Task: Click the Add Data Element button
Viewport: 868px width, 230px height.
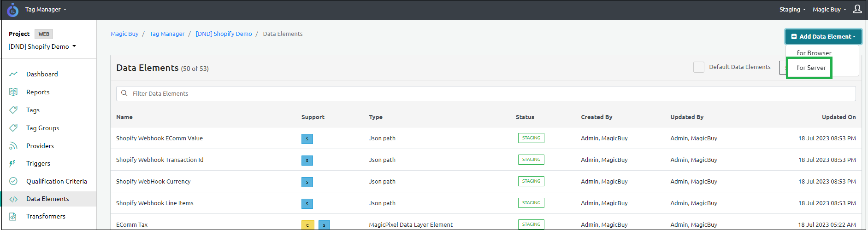Action: 823,37
